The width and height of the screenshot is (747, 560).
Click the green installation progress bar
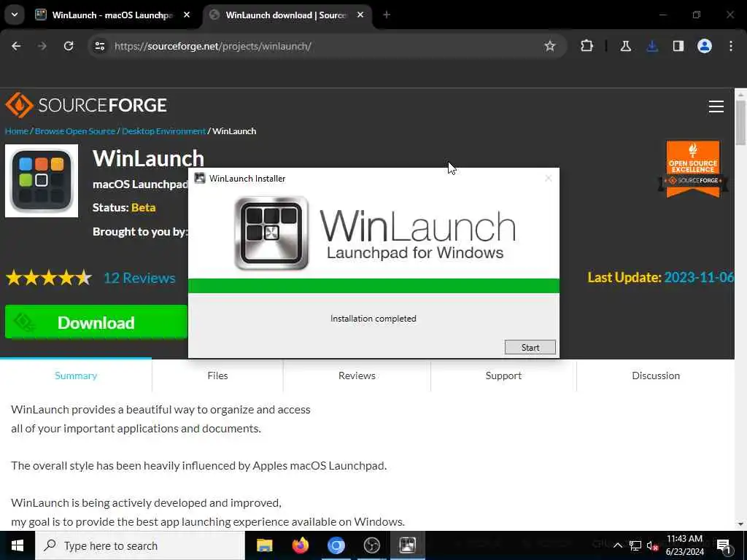[373, 286]
